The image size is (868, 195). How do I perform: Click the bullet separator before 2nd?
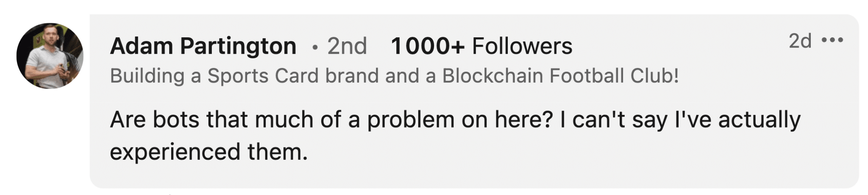click(x=314, y=47)
